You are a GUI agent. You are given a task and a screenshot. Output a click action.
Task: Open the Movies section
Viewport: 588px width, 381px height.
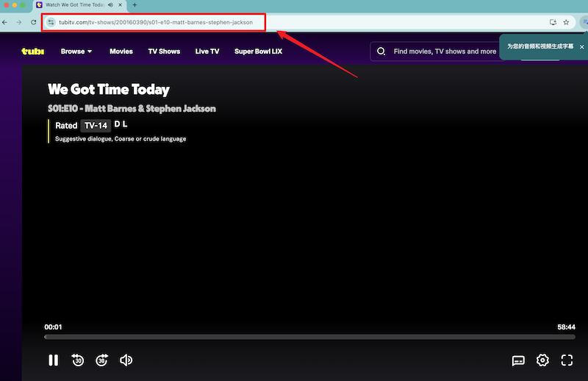pos(121,51)
